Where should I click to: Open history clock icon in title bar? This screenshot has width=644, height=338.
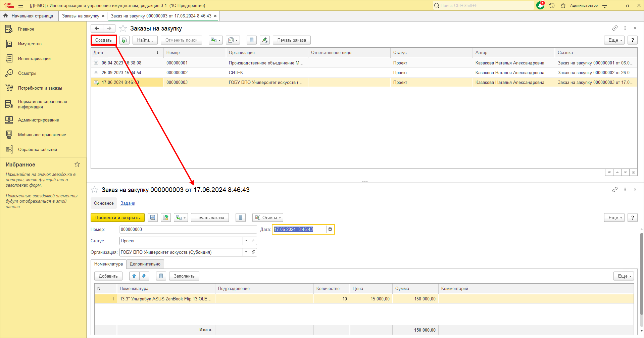[552, 5]
